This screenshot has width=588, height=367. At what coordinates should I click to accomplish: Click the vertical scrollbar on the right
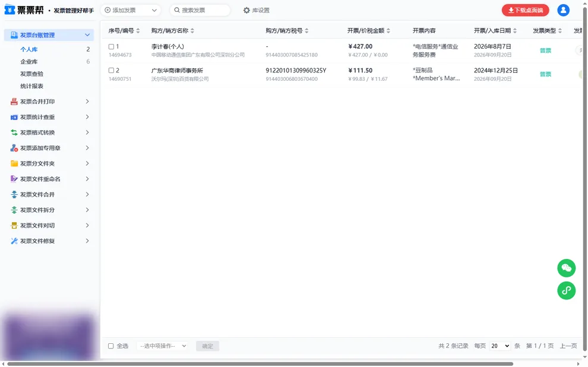[584, 180]
